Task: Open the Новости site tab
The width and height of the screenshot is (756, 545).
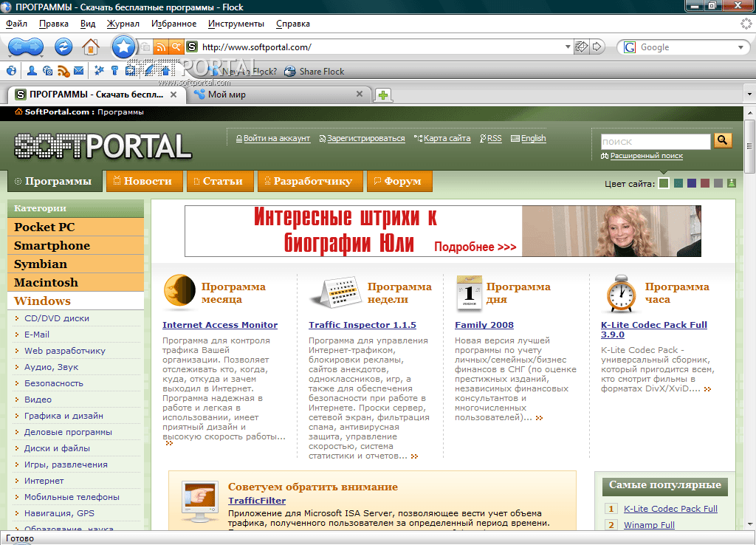Action: click(x=144, y=182)
